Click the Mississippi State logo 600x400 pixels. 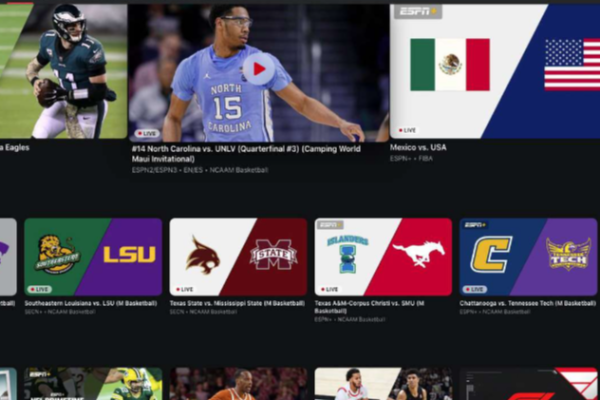[273, 254]
